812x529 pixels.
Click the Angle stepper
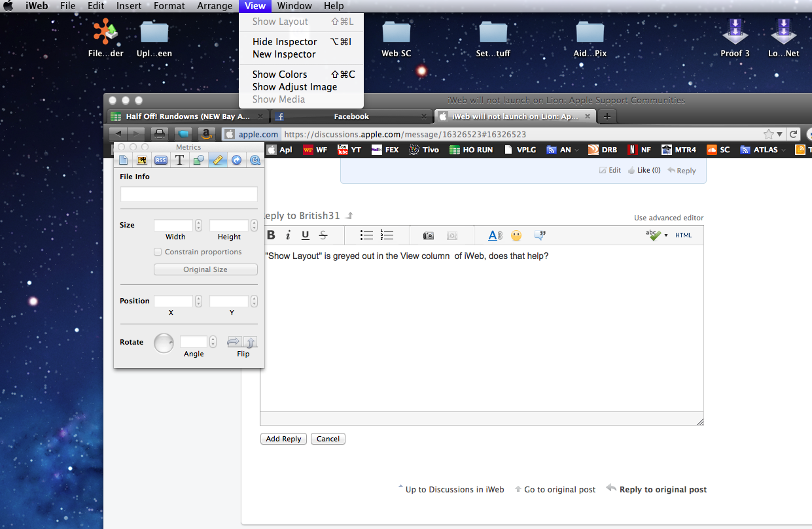coord(213,342)
